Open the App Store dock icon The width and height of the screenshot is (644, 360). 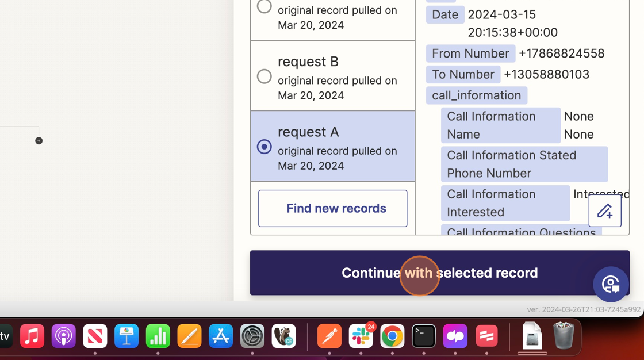(221, 336)
